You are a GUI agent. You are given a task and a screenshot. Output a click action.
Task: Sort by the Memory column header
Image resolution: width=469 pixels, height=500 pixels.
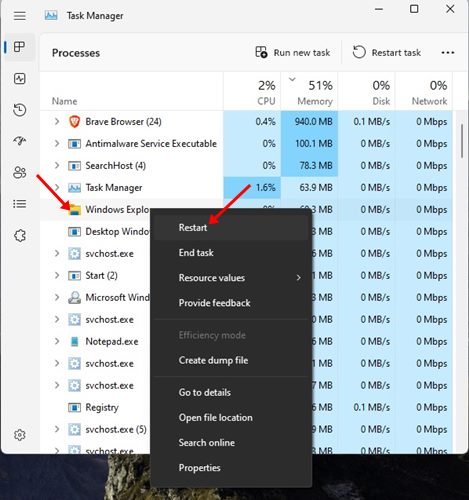[309, 91]
